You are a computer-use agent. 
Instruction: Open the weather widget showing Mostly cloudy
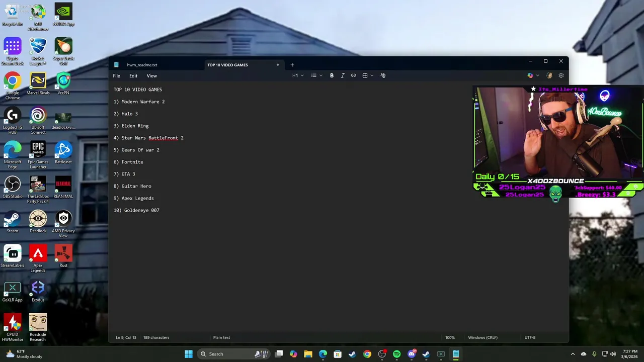pyautogui.click(x=24, y=354)
